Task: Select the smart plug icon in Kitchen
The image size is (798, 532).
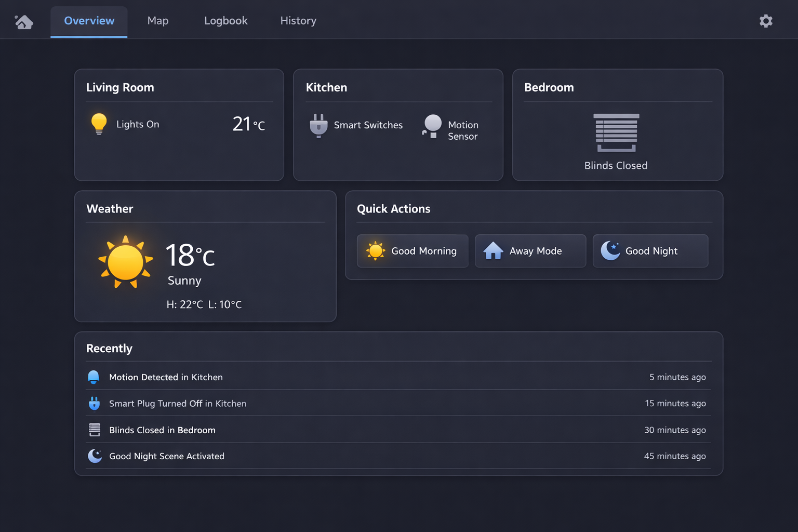Action: coord(318,125)
